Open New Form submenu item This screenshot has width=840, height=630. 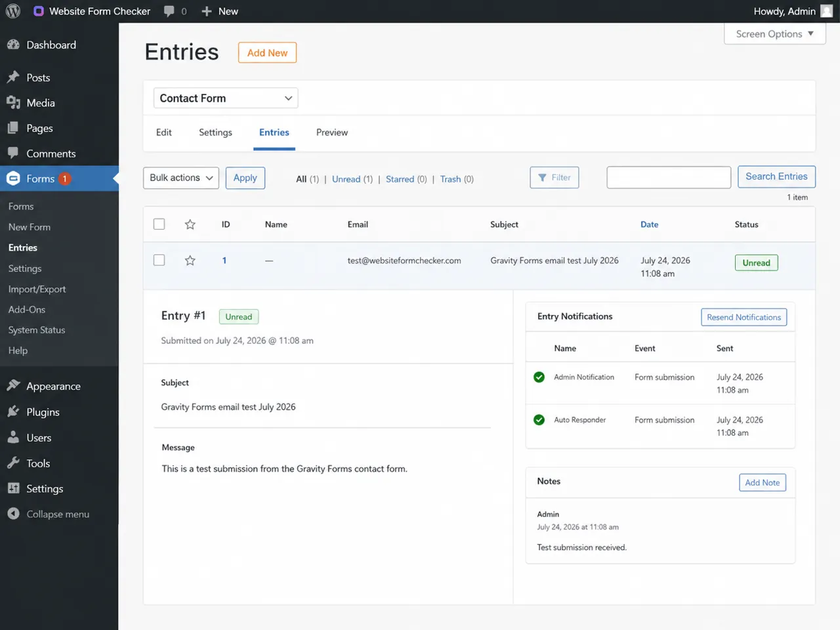click(30, 227)
